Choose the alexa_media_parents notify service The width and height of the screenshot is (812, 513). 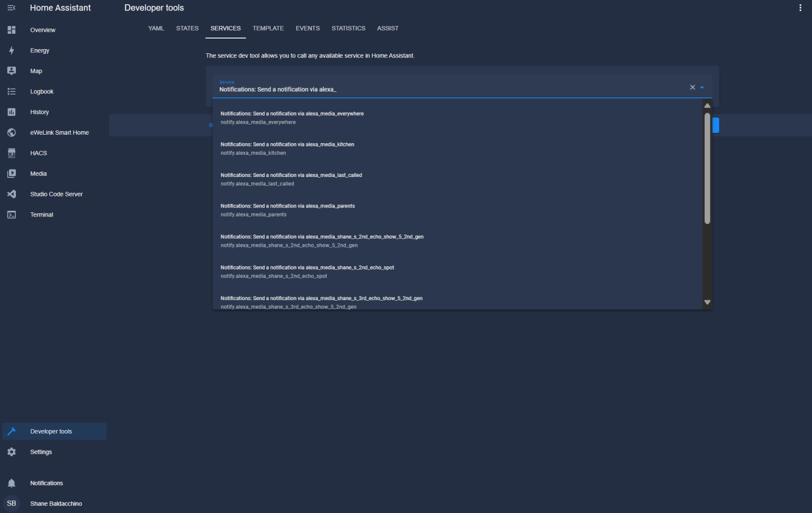[x=457, y=210]
